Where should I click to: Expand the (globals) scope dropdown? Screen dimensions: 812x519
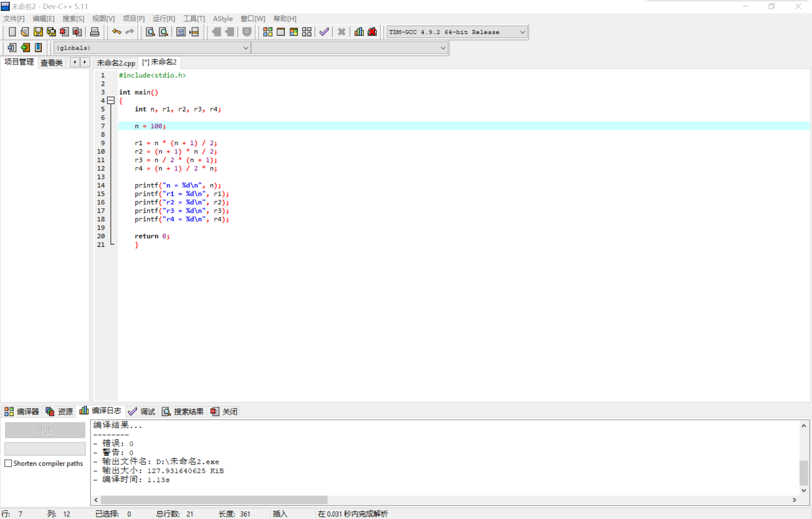click(x=245, y=48)
